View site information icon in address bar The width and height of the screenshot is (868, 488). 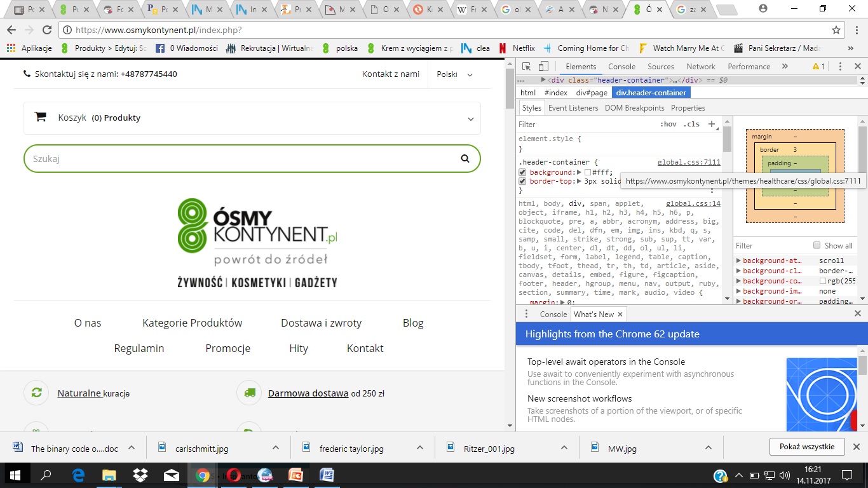67,30
